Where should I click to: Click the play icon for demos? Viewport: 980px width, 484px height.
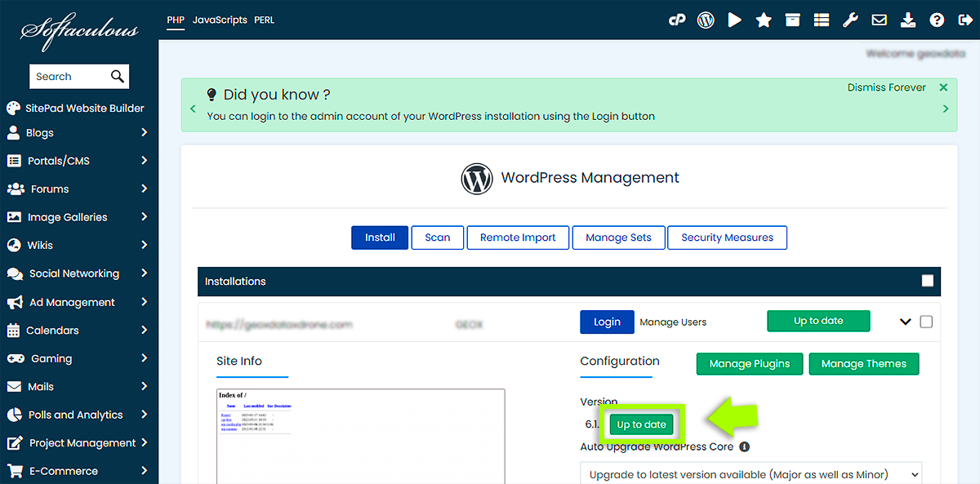coord(735,20)
